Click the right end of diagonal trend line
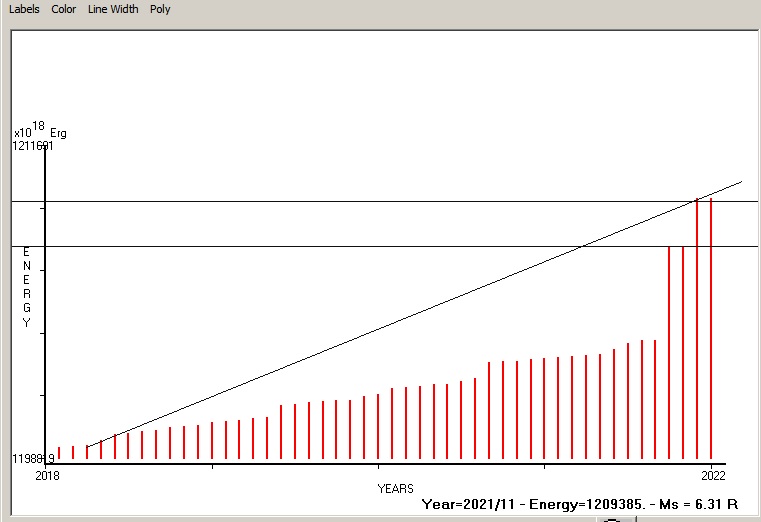The image size is (761, 522). coord(739,183)
